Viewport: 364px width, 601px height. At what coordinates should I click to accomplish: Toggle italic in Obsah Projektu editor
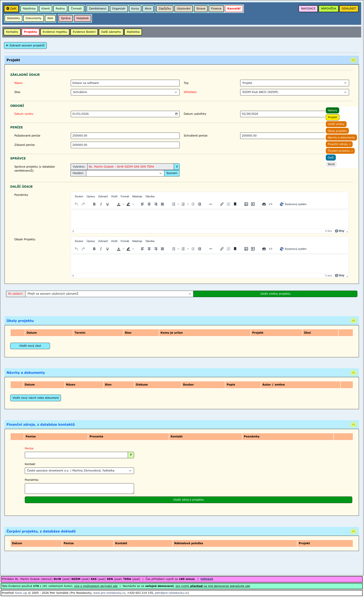click(101, 249)
